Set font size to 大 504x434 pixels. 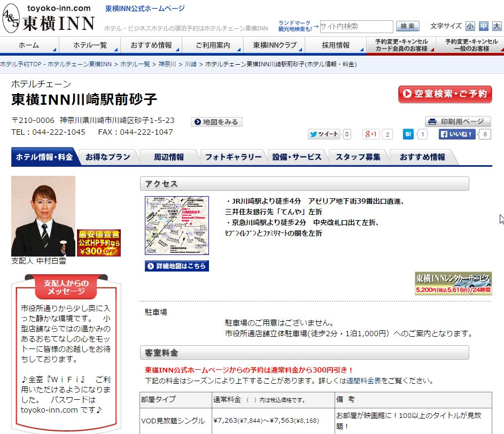click(497, 26)
